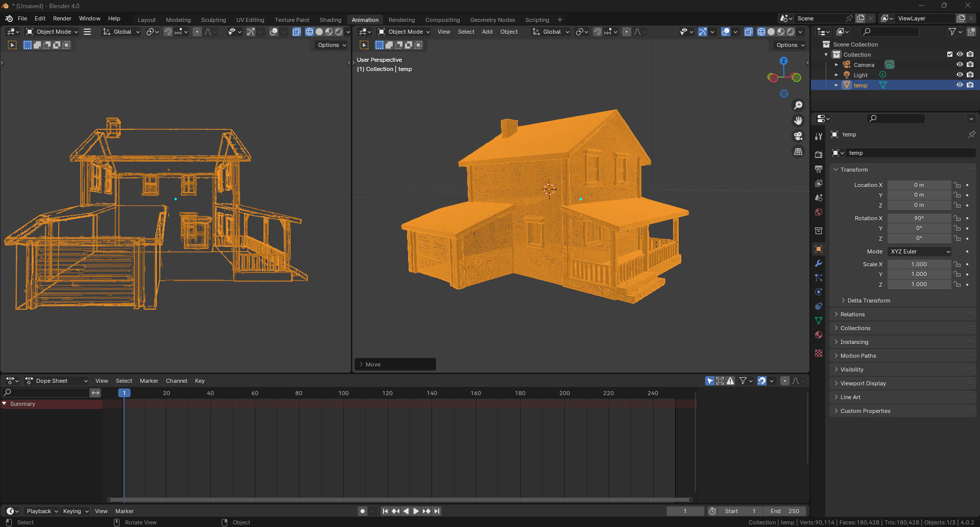Screen dimensions: 980x527
Task: Play the animation forward
Action: pos(416,511)
